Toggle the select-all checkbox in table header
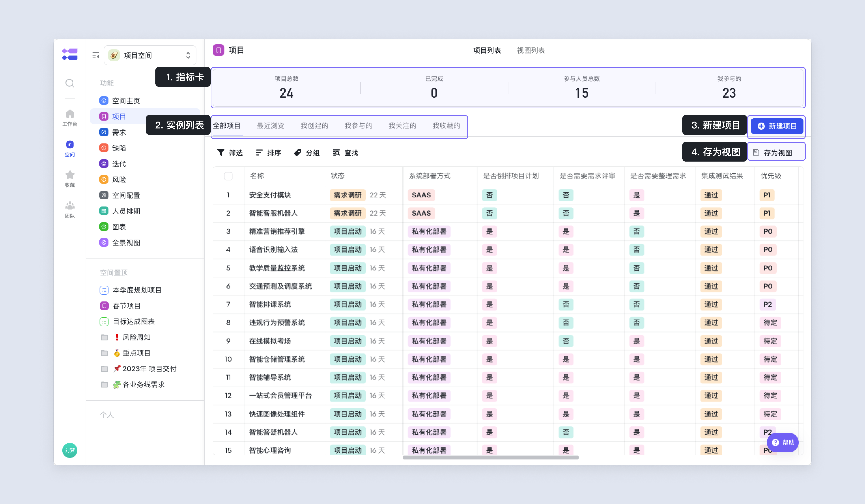Screen dimensions: 865x504 228,176
